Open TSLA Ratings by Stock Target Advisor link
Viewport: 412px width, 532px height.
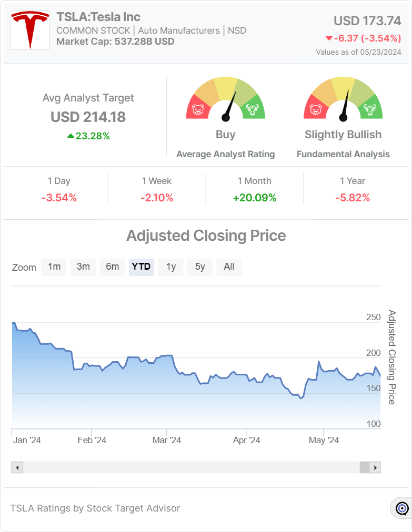tap(95, 508)
